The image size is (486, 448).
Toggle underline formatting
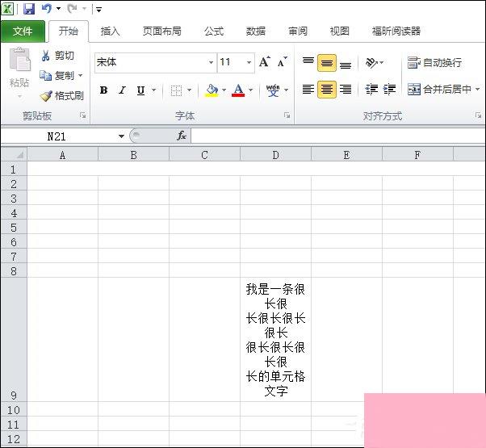pyautogui.click(x=140, y=90)
